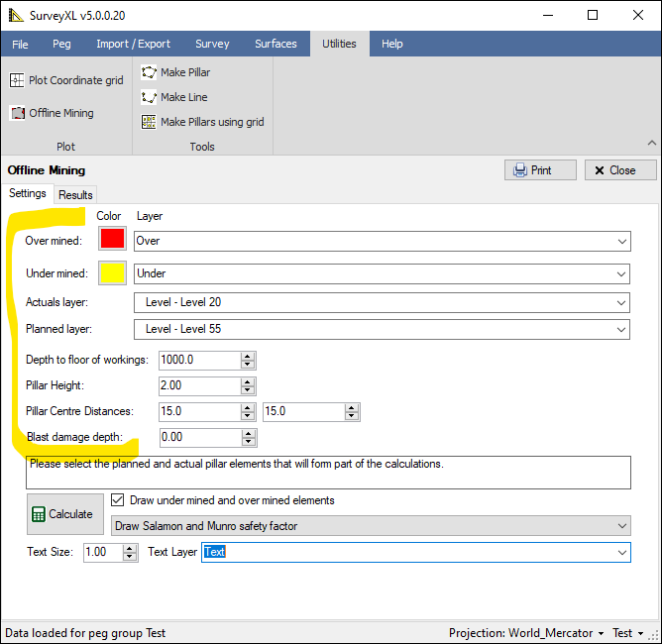Run Calculate with the calculator icon

click(x=64, y=514)
